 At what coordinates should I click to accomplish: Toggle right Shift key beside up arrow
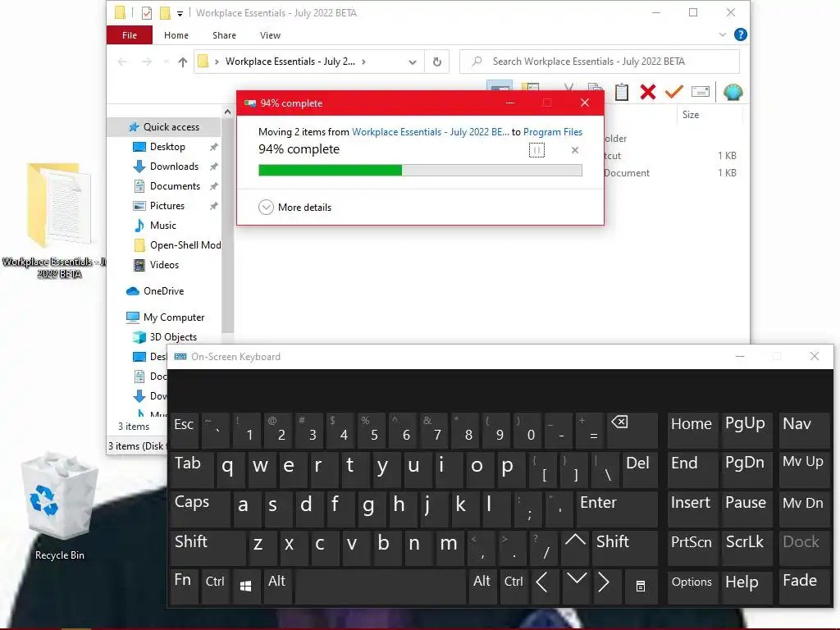point(624,547)
